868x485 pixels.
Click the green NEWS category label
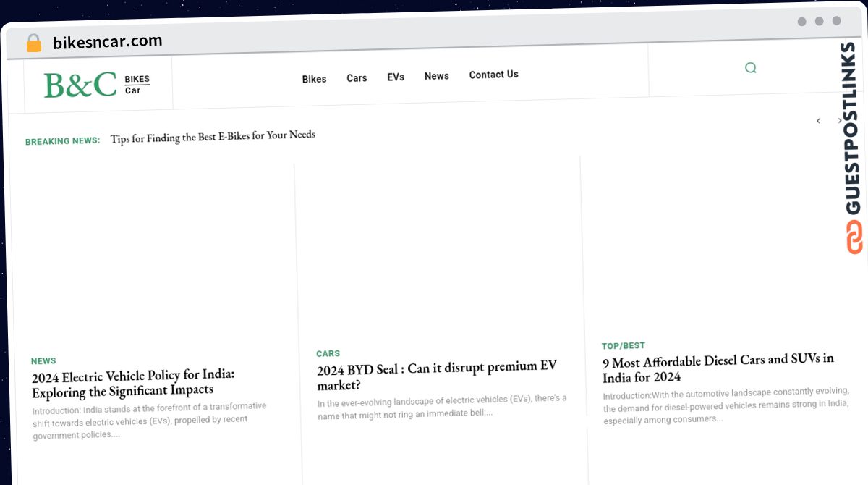(x=43, y=360)
